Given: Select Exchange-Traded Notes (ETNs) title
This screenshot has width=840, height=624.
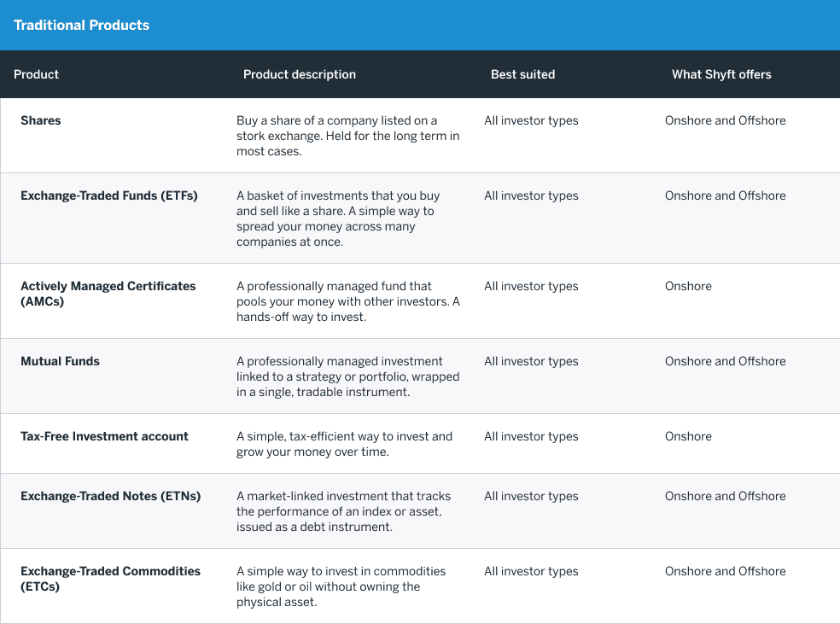Looking at the screenshot, I should 111,496.
